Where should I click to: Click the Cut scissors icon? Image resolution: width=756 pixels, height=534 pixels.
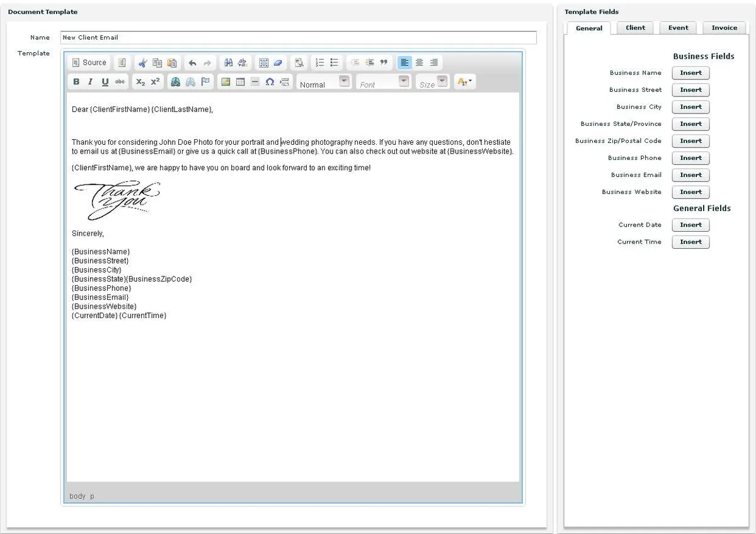click(x=143, y=63)
